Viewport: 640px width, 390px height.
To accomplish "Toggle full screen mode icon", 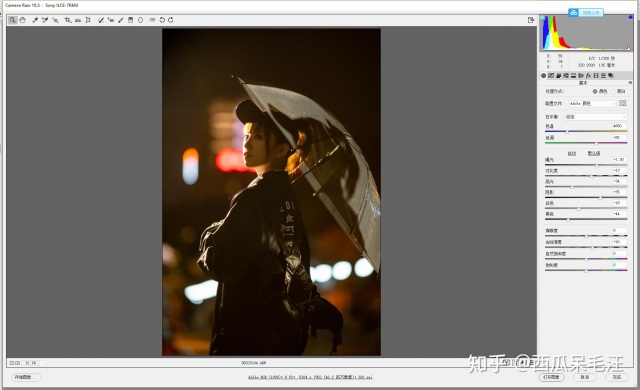I will pos(531,20).
